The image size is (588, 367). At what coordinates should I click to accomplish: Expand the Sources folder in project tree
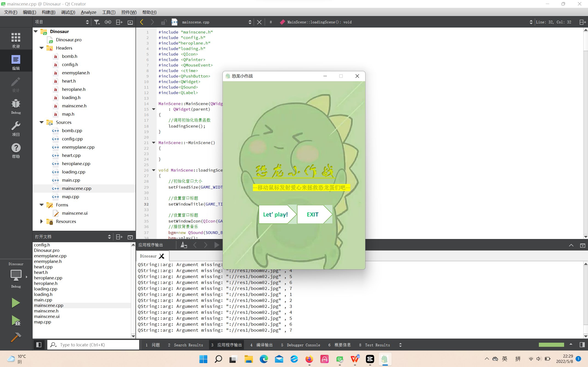(x=42, y=122)
